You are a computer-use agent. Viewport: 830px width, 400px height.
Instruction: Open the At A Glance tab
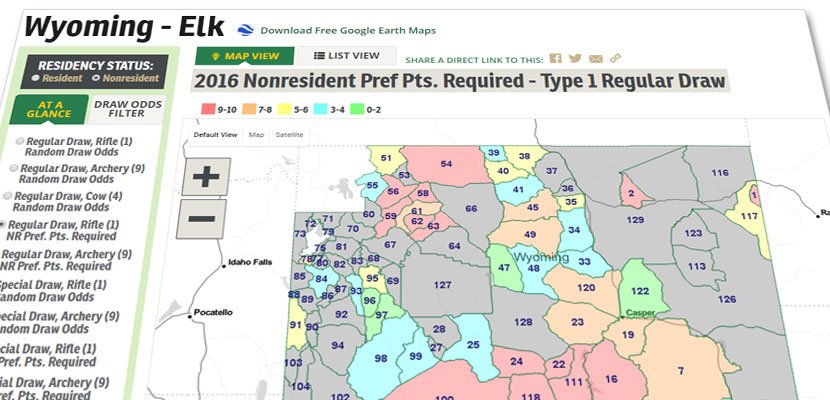tap(49, 109)
